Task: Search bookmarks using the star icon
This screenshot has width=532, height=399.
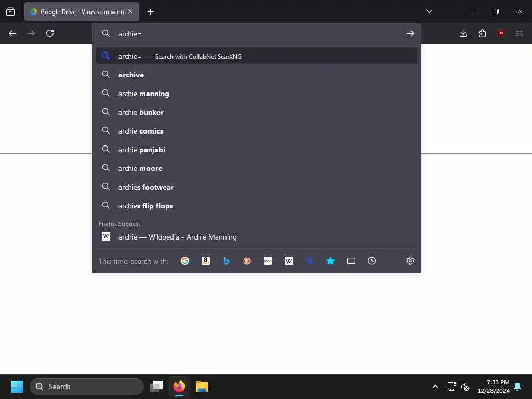Action: [x=330, y=261]
